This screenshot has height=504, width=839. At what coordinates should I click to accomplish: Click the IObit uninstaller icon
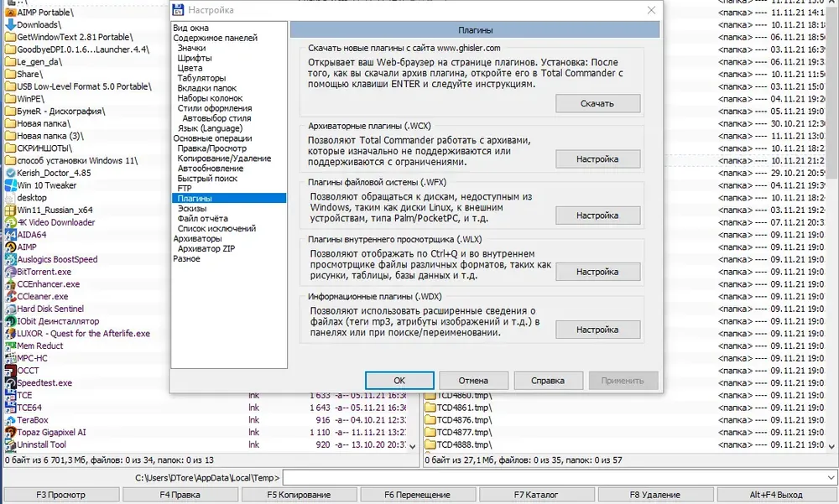10,321
